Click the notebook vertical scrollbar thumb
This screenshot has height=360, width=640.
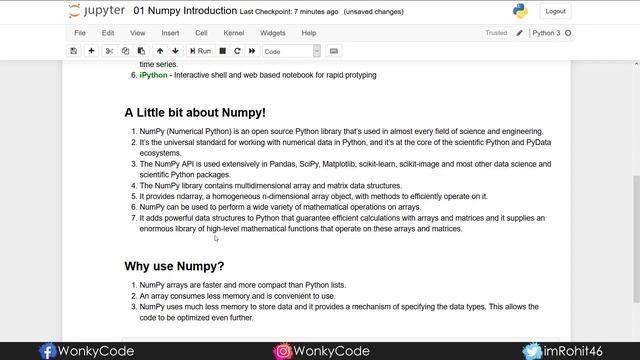[x=636, y=239]
